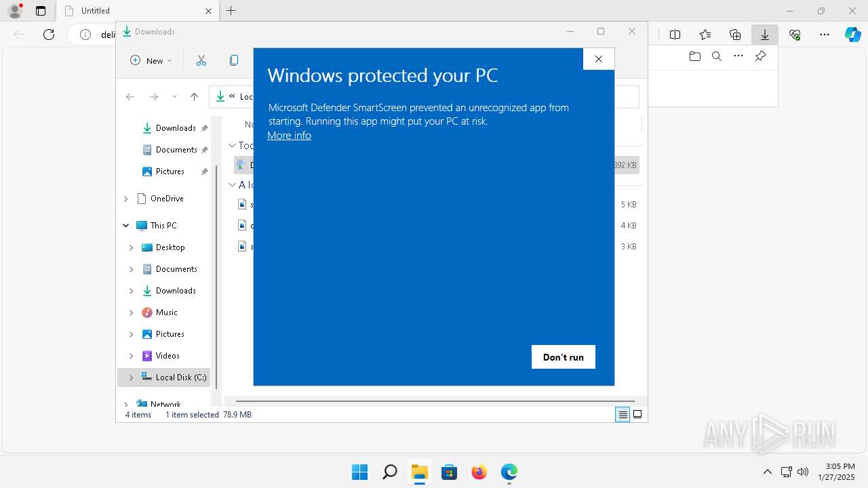Open Edge Favorites star icon
Viewport: 868px width, 488px height.
(x=705, y=35)
